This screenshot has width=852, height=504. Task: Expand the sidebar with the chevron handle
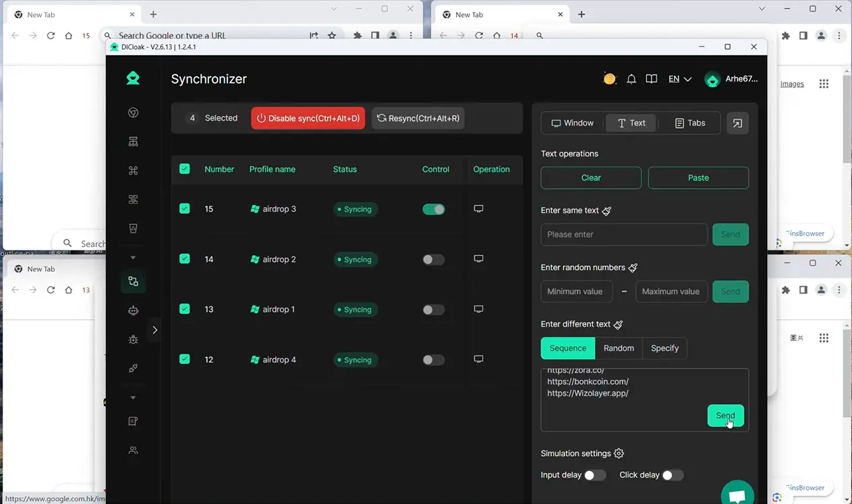tap(154, 330)
